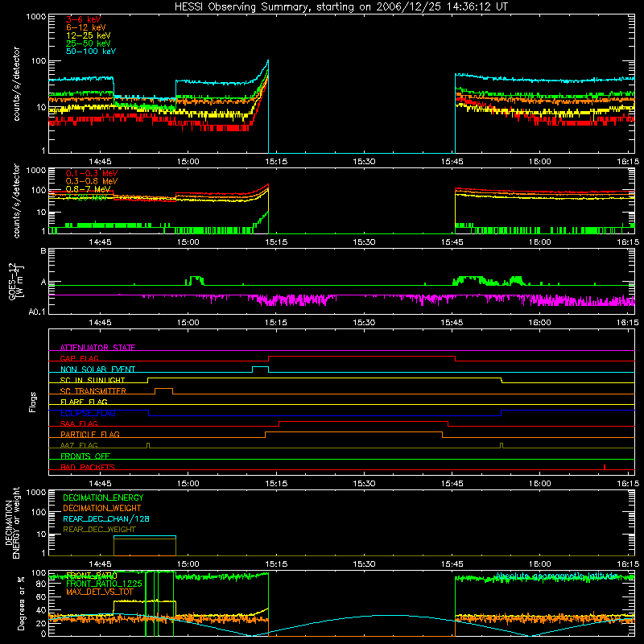
Task: Click the NON_SOLAR_EVENT flag label
Action: 97,369
